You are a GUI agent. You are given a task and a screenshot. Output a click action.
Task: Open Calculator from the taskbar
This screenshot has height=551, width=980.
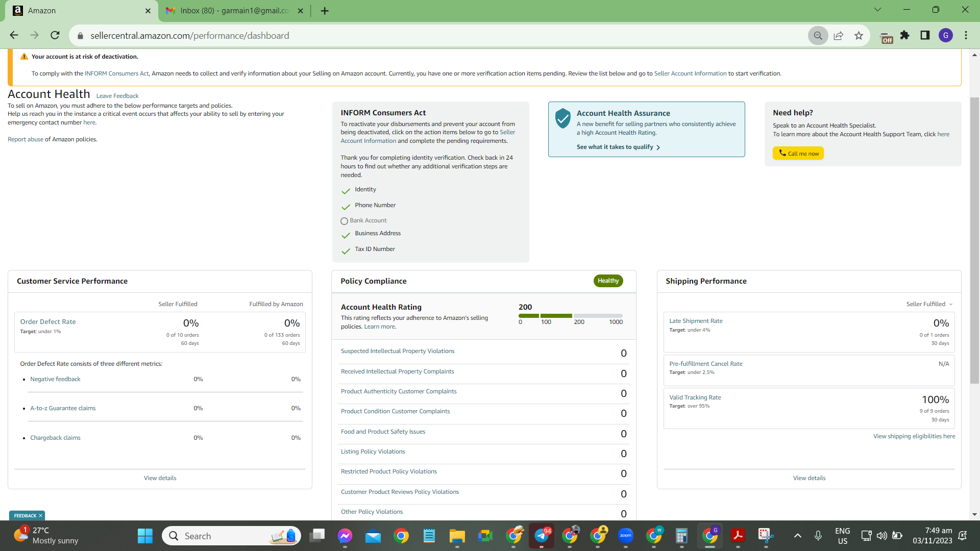681,536
